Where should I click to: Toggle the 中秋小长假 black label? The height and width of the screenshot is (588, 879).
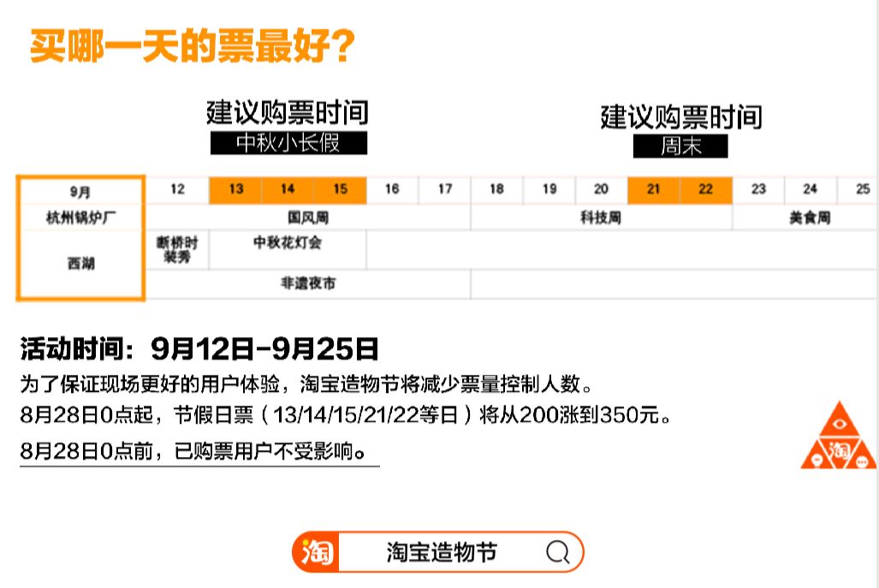click(x=289, y=144)
